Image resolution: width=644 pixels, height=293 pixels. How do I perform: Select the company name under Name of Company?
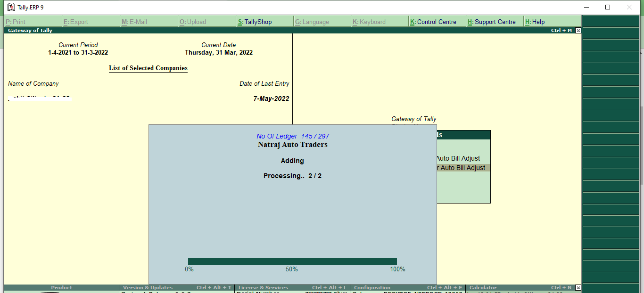coord(39,98)
